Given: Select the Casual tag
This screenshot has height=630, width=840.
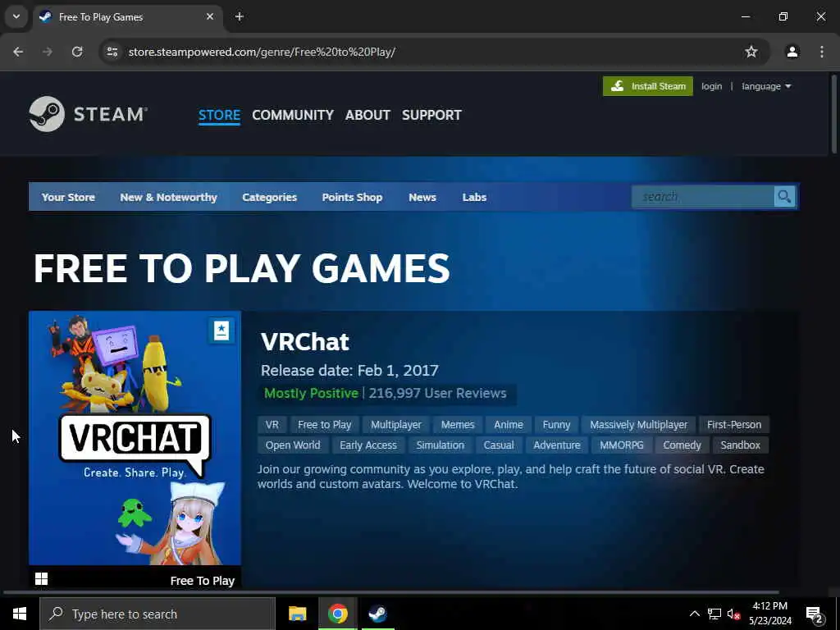Looking at the screenshot, I should 499,445.
